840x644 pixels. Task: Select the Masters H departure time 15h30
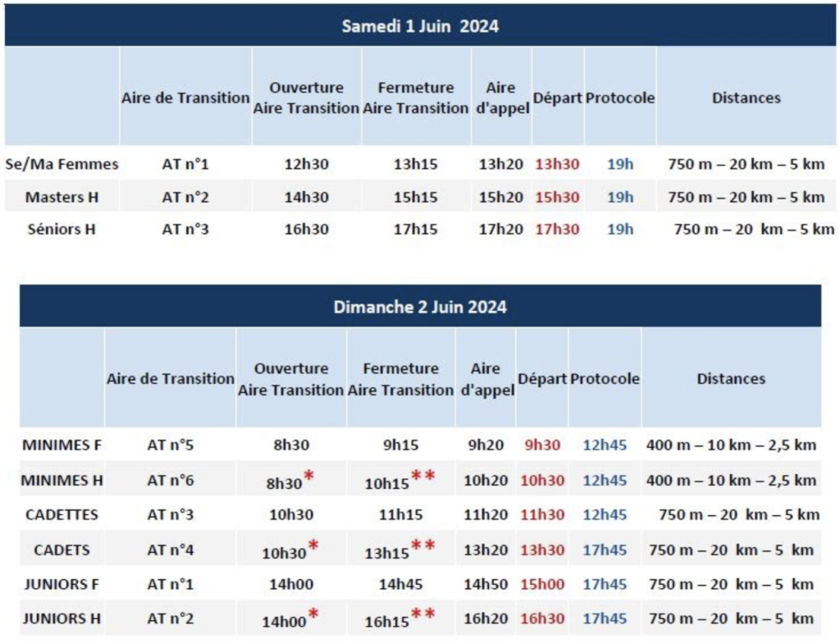(557, 198)
